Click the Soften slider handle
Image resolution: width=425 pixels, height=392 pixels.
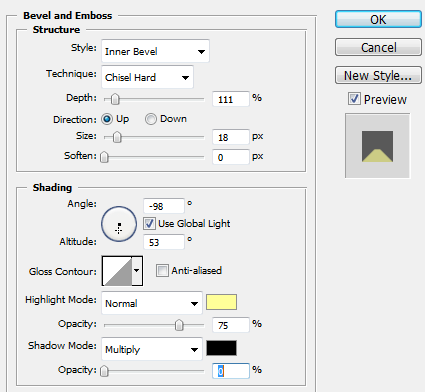(104, 157)
